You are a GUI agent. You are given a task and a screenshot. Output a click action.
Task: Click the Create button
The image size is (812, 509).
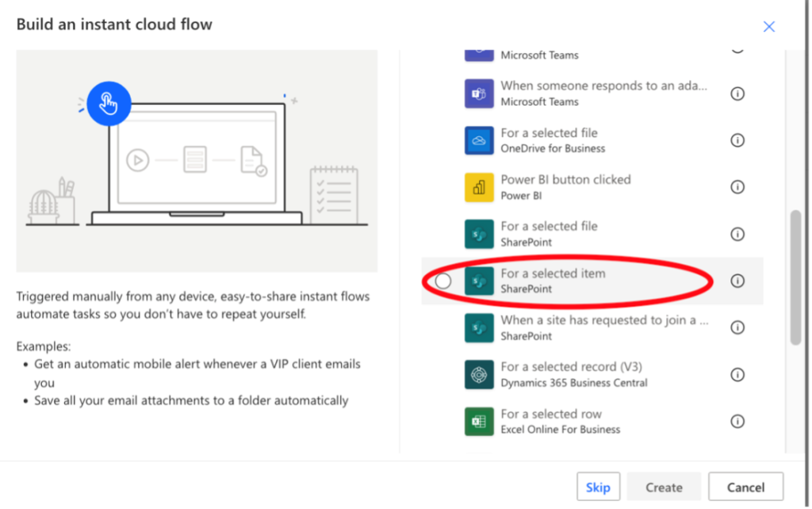[663, 487]
